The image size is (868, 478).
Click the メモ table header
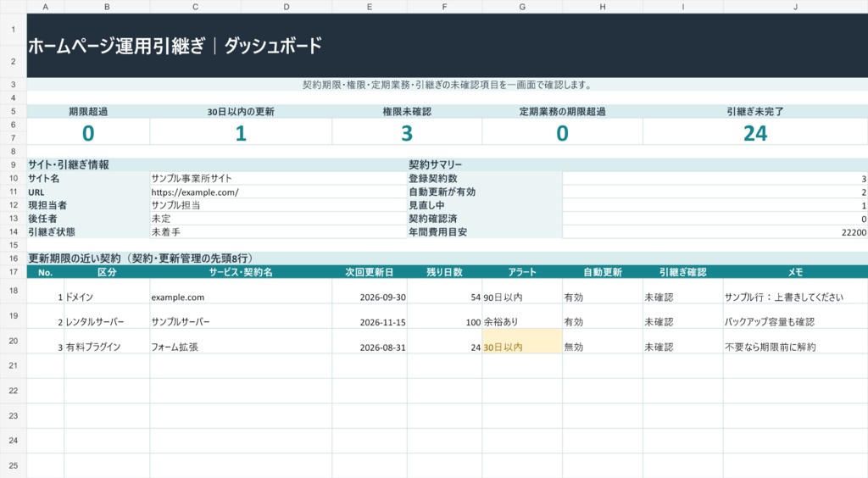795,272
